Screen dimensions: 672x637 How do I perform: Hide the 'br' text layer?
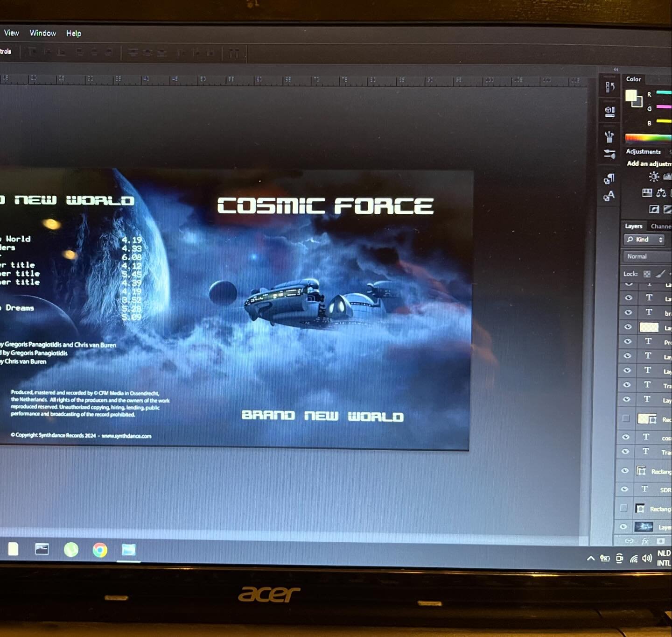tap(628, 312)
